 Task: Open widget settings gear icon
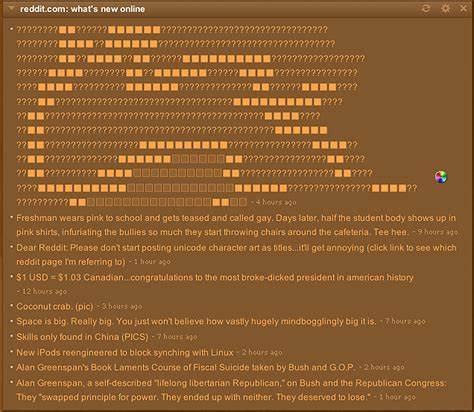[x=445, y=8]
